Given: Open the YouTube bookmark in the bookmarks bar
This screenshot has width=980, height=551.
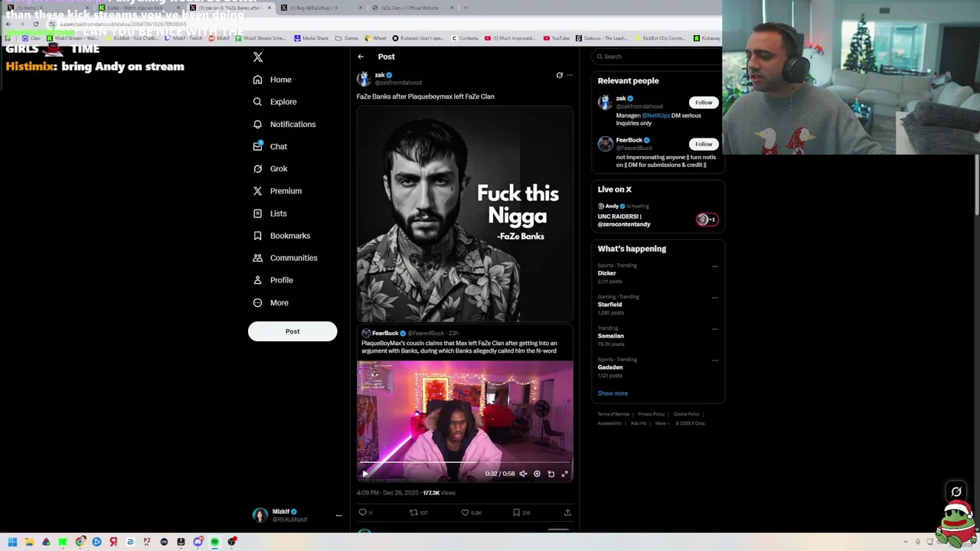Looking at the screenshot, I should (557, 38).
